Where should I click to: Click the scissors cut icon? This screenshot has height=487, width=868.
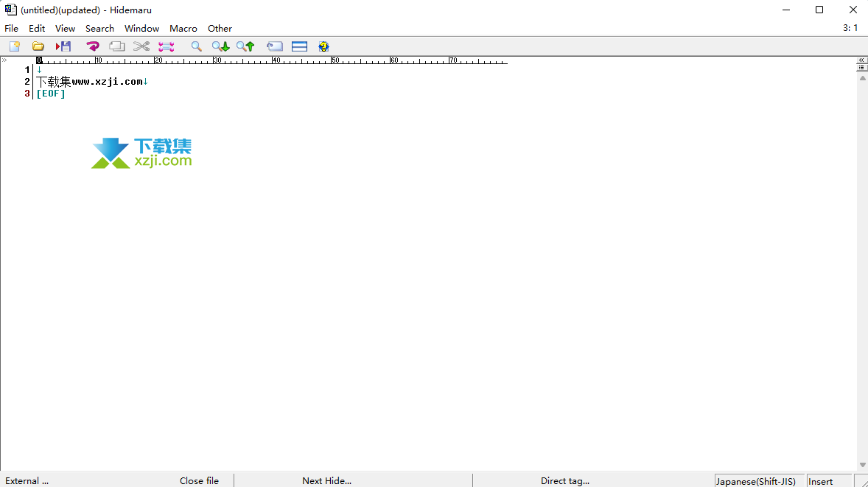(x=141, y=46)
